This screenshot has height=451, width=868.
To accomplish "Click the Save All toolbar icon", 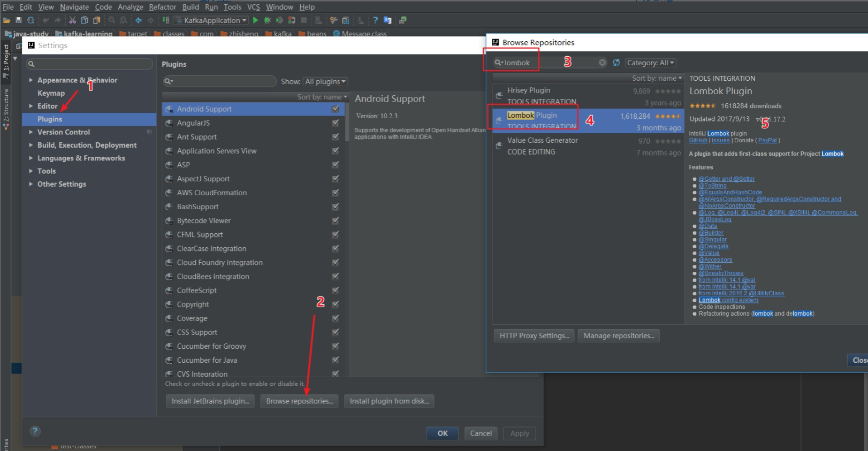I will (18, 20).
